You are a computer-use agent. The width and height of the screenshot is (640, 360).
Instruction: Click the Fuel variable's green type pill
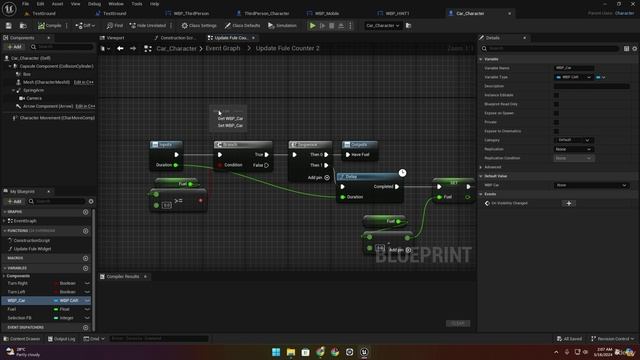(56, 309)
